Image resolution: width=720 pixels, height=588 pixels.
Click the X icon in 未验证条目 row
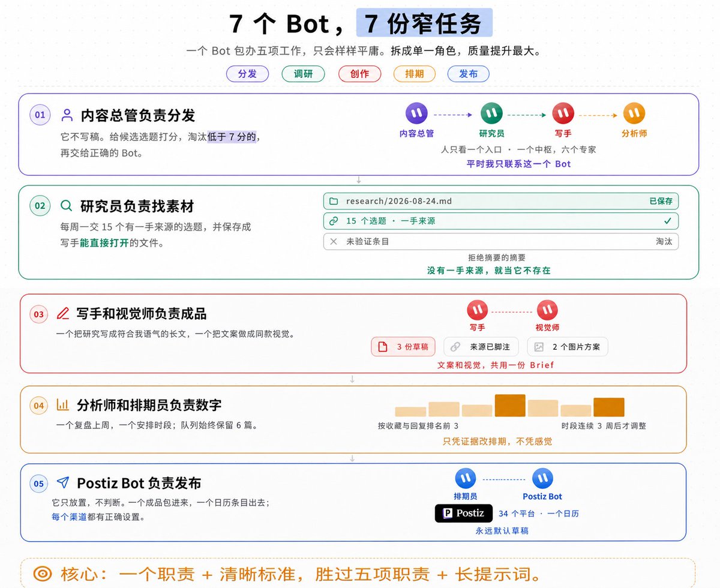(334, 241)
